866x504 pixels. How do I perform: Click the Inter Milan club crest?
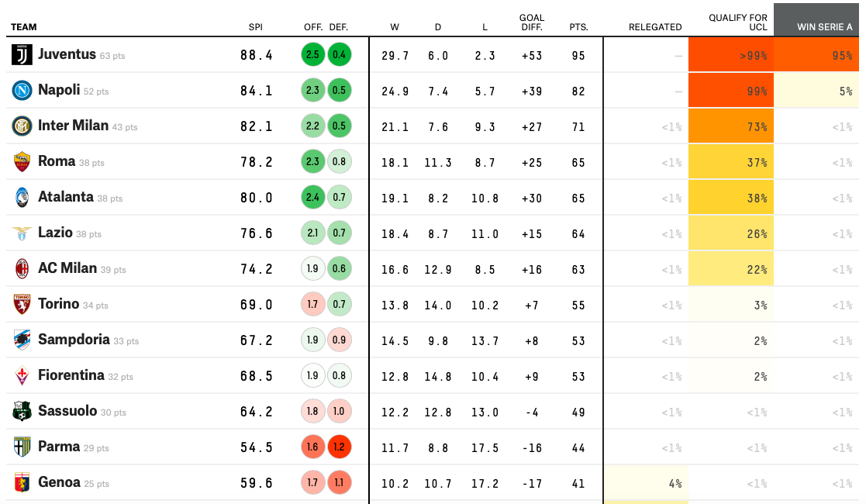(22, 126)
